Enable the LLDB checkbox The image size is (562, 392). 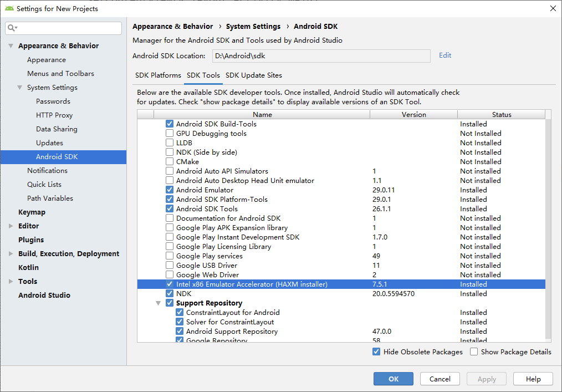(x=170, y=142)
